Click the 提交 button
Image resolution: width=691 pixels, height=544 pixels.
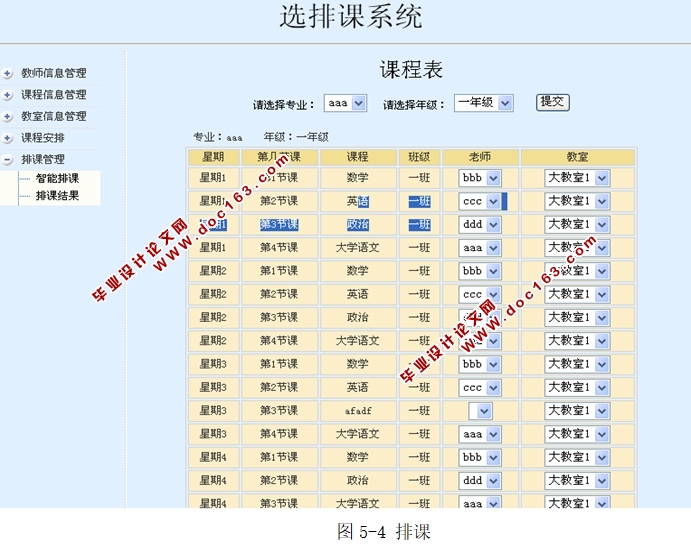553,102
